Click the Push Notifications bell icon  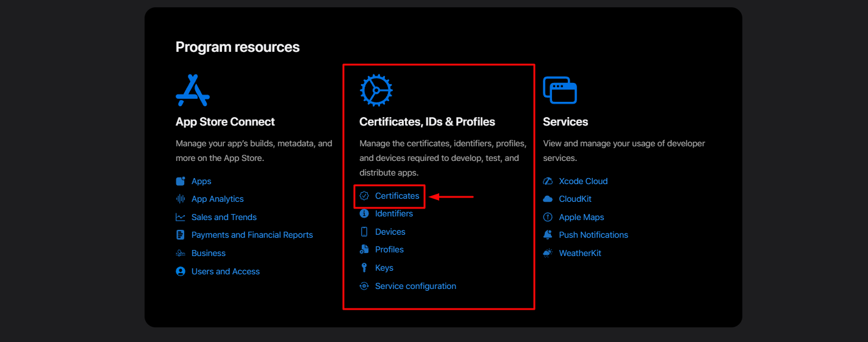tap(548, 235)
